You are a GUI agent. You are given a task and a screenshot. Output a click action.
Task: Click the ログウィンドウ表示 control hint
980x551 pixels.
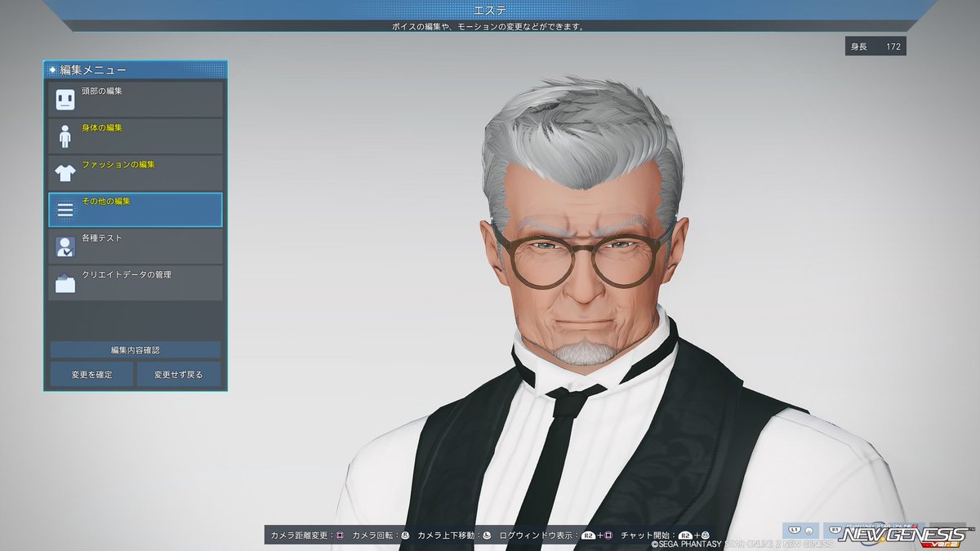(558, 535)
